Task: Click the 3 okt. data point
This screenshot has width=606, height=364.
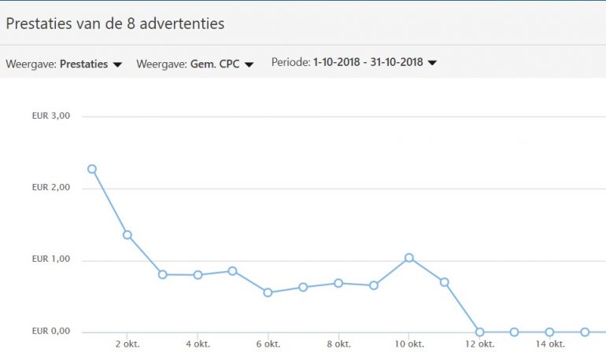Action: [162, 274]
